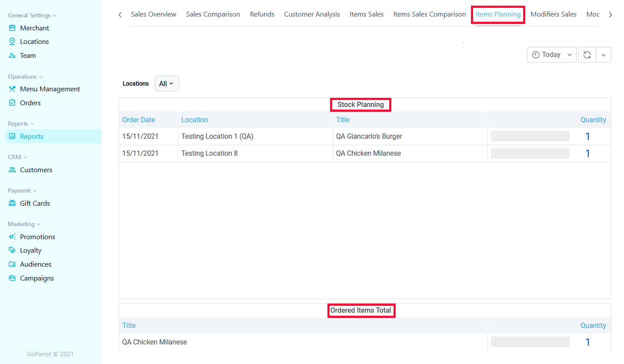Collapse the CRM sidebar section
This screenshot has height=364, width=624.
coord(17,157)
